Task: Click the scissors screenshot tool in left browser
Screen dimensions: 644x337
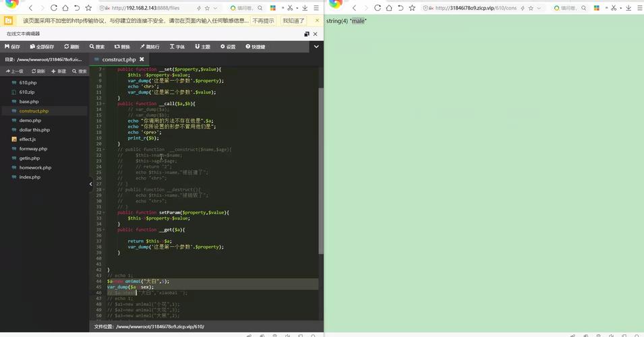Action: (290, 8)
